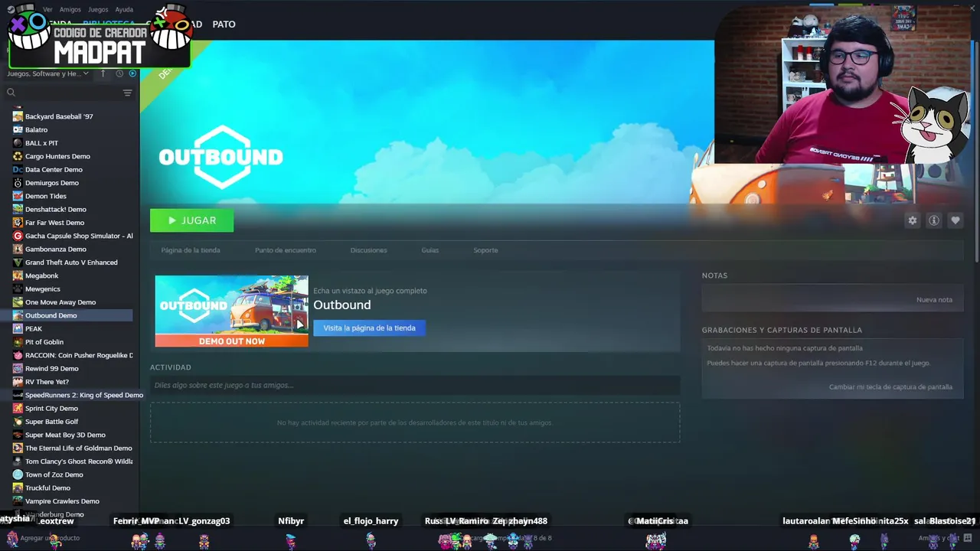Click the library search magnifier icon

point(11,93)
